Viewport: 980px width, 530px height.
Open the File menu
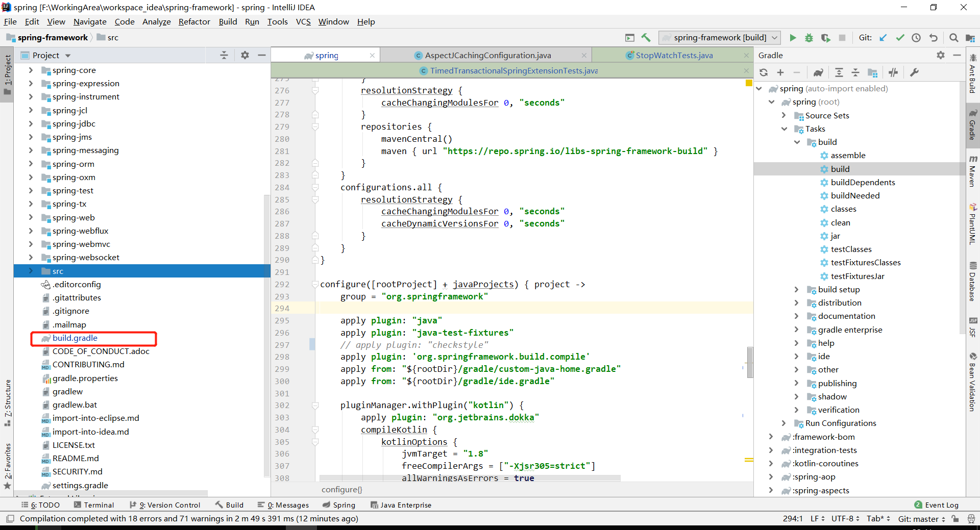point(10,21)
